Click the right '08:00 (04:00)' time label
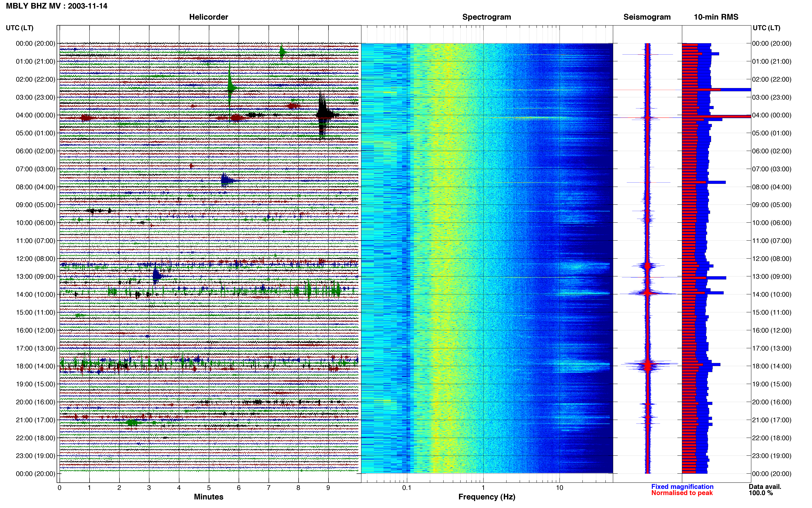Screen dimensions: 812x508 772,187
